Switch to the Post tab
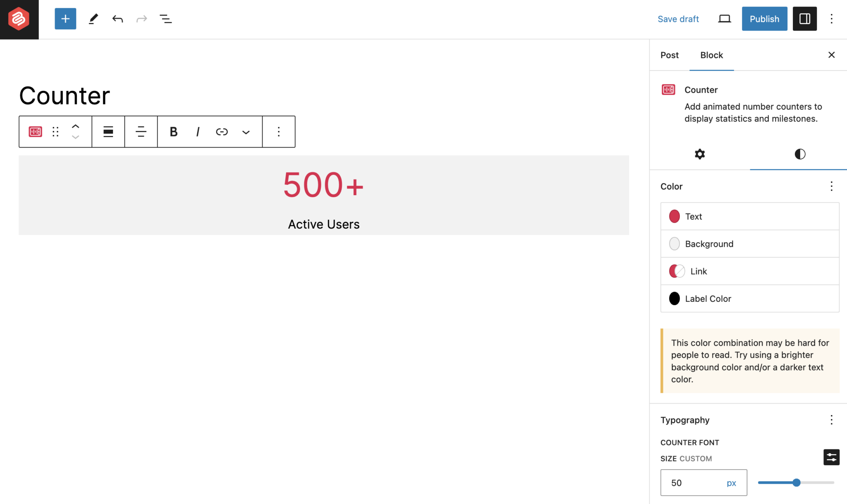 pyautogui.click(x=670, y=55)
